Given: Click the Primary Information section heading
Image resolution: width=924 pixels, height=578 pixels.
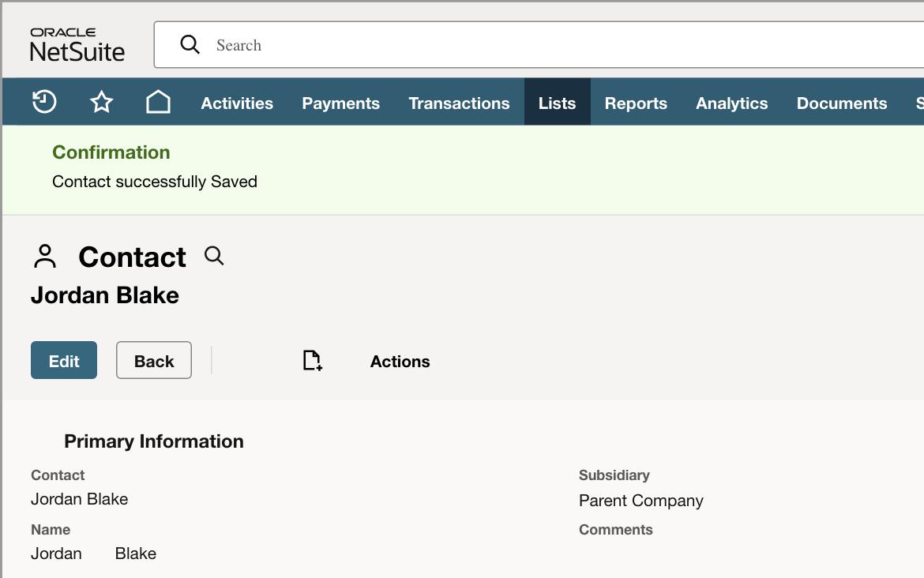Looking at the screenshot, I should tap(154, 441).
